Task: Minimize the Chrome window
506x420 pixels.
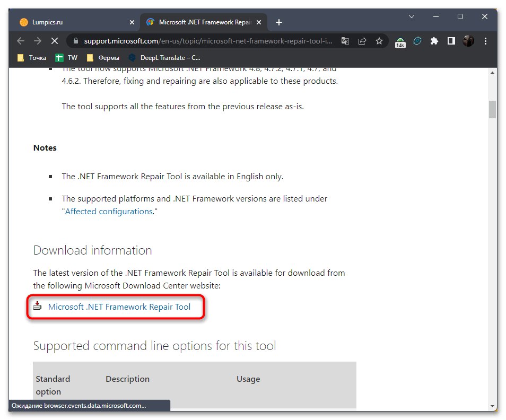Action: pos(436,16)
